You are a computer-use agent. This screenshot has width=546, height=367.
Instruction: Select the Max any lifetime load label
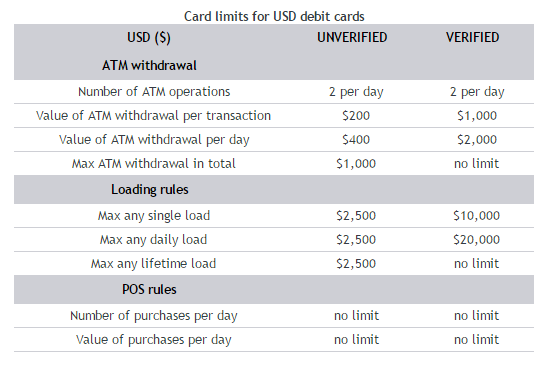tap(154, 264)
